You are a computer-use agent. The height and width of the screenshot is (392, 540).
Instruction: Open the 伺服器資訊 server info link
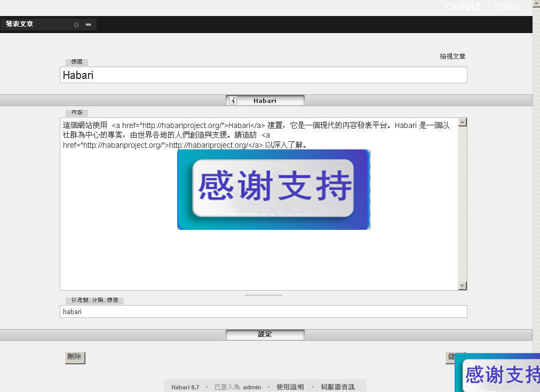tap(337, 387)
